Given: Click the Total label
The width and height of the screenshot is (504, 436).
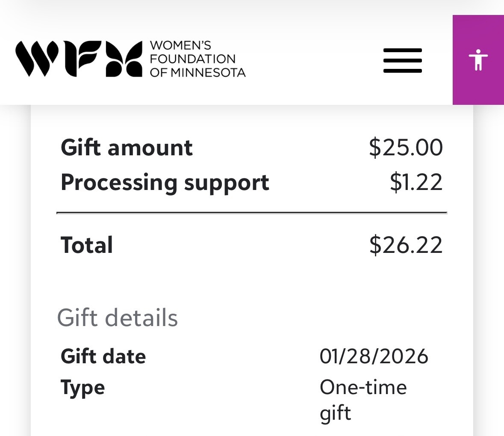Looking at the screenshot, I should [x=87, y=245].
